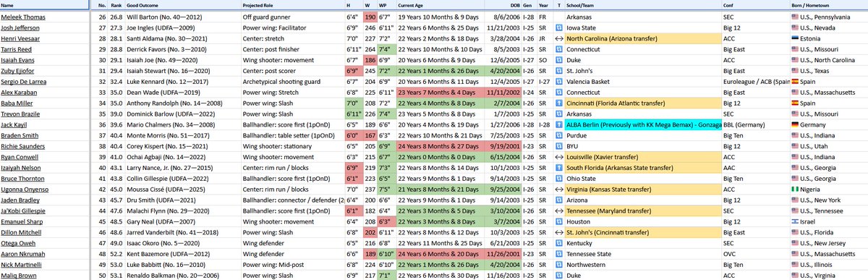Open the Henri Veesaar player link
868x280 pixels.
click(x=20, y=39)
